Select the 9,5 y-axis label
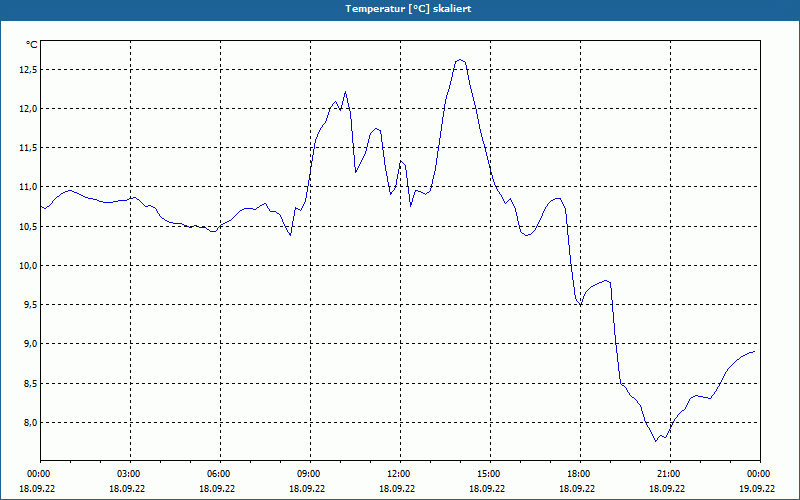 click(x=30, y=305)
